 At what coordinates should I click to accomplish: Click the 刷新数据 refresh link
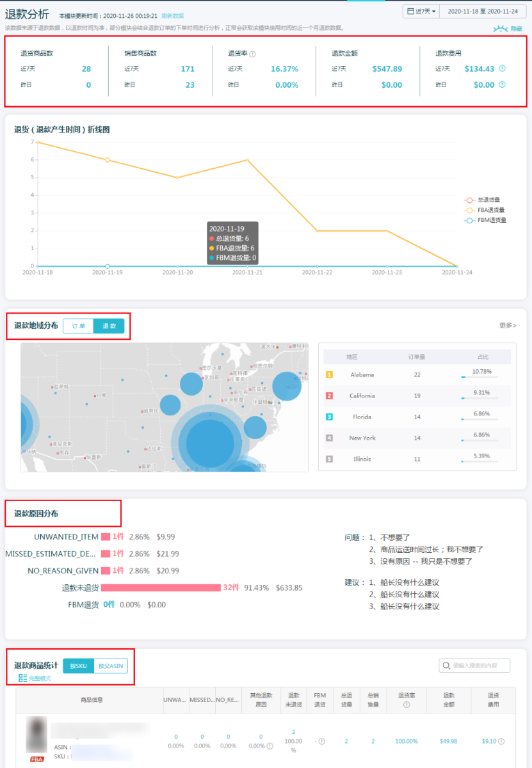pyautogui.click(x=172, y=15)
